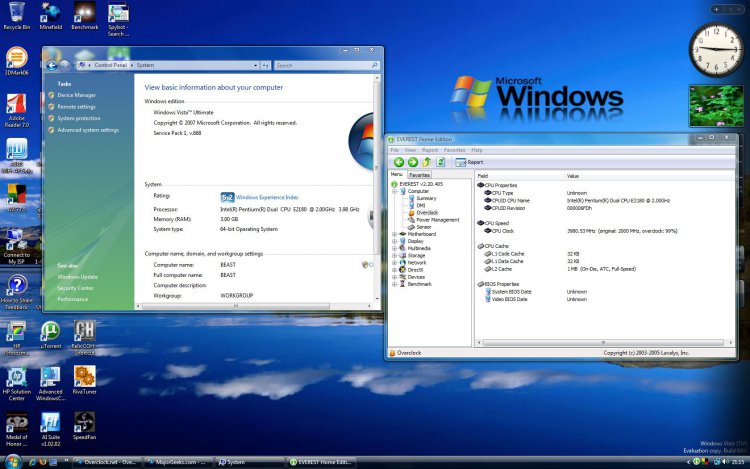Screen dimensions: 750x469
Task: Click the Refresh icon in EVEREST toolbar
Action: [x=441, y=162]
